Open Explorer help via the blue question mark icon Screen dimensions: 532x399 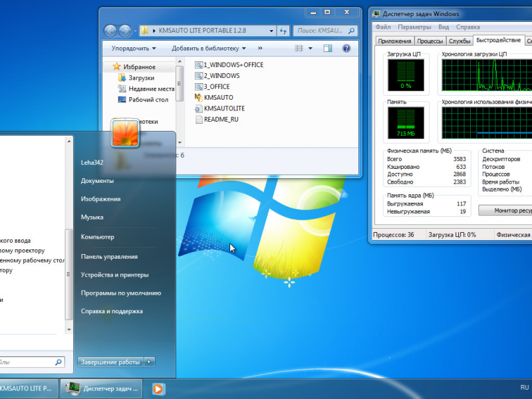coord(346,48)
